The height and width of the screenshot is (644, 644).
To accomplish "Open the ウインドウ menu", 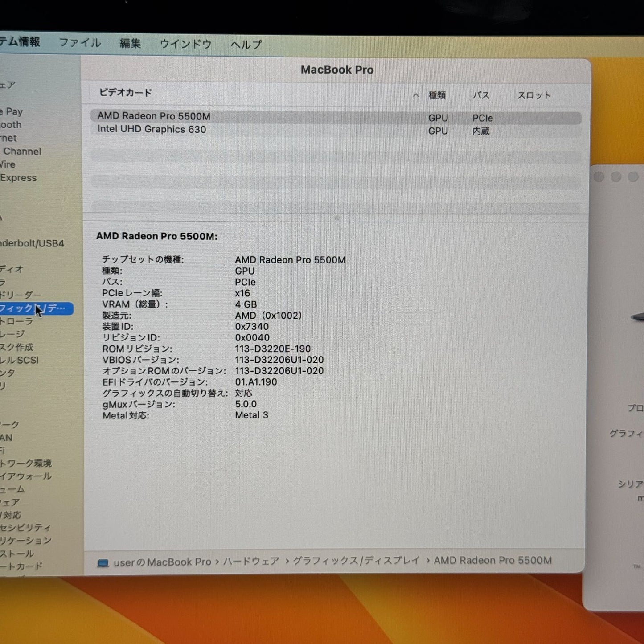I will [185, 44].
